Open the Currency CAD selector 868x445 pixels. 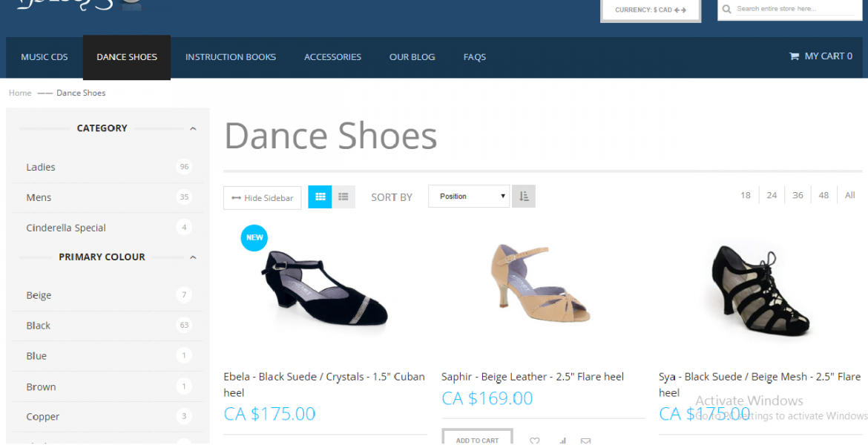point(651,10)
